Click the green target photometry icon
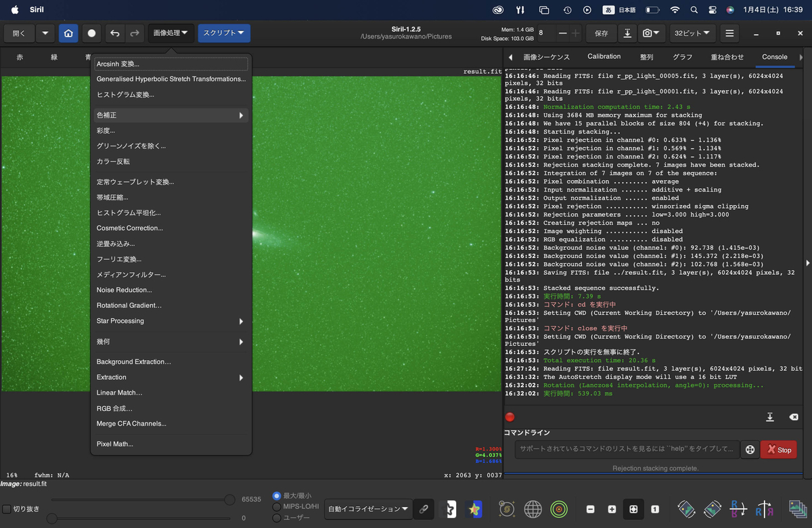The height and width of the screenshot is (528, 812). point(558,509)
